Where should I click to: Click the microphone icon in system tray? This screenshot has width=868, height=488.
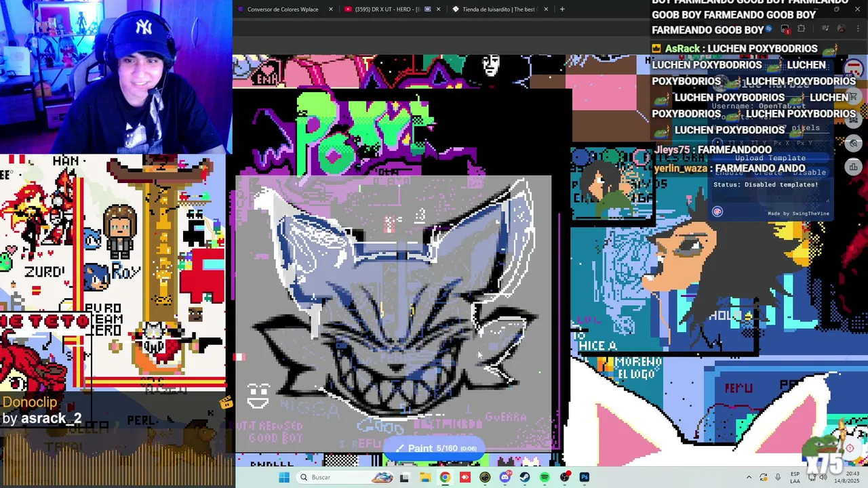(778, 477)
